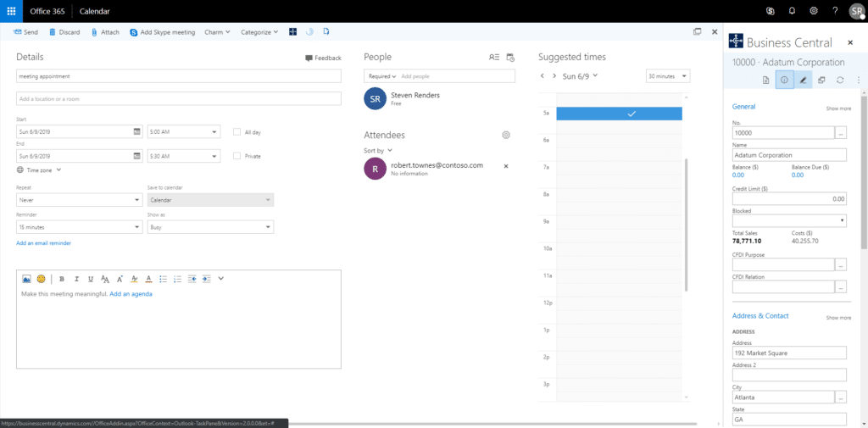Open the Required attendee type dropdown
The height and width of the screenshot is (428, 868).
[382, 76]
